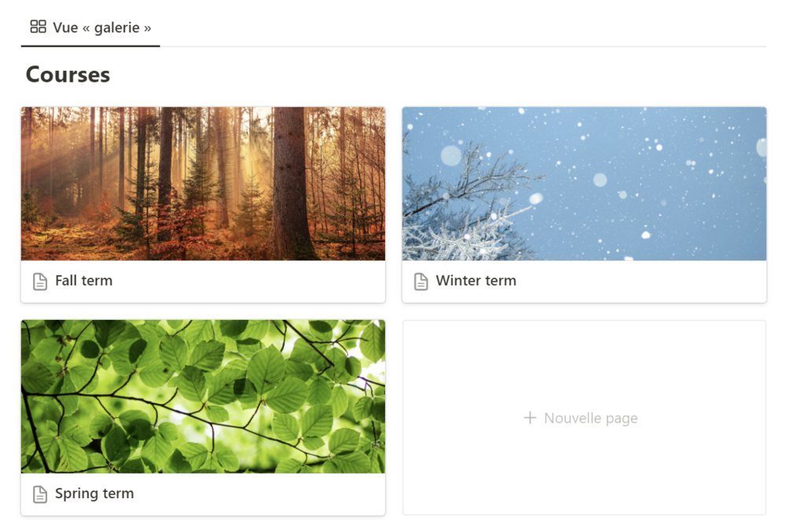This screenshot has width=790, height=532.
Task: Open the Winter term page title
Action: click(x=476, y=281)
